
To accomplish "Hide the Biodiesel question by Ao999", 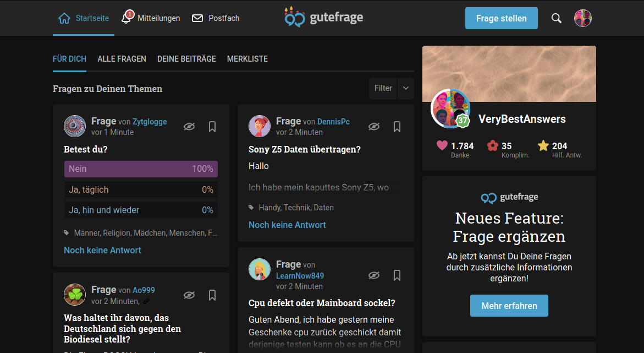I will (189, 295).
